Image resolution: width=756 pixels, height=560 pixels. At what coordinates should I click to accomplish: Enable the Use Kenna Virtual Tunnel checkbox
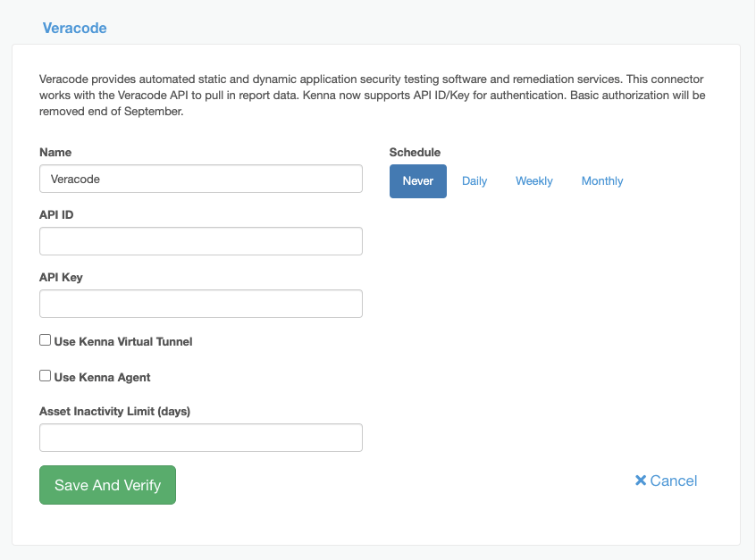click(x=45, y=339)
